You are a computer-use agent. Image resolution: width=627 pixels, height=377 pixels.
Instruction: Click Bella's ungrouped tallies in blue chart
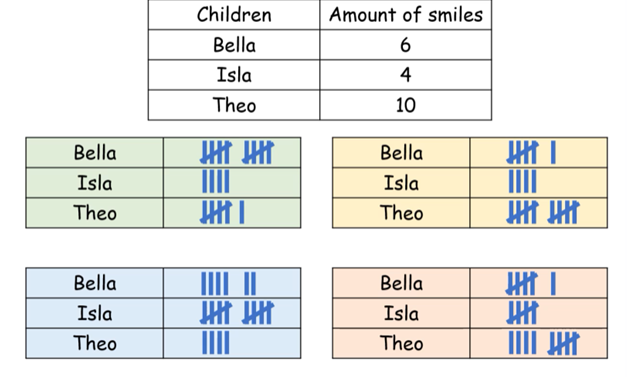[x=228, y=283]
